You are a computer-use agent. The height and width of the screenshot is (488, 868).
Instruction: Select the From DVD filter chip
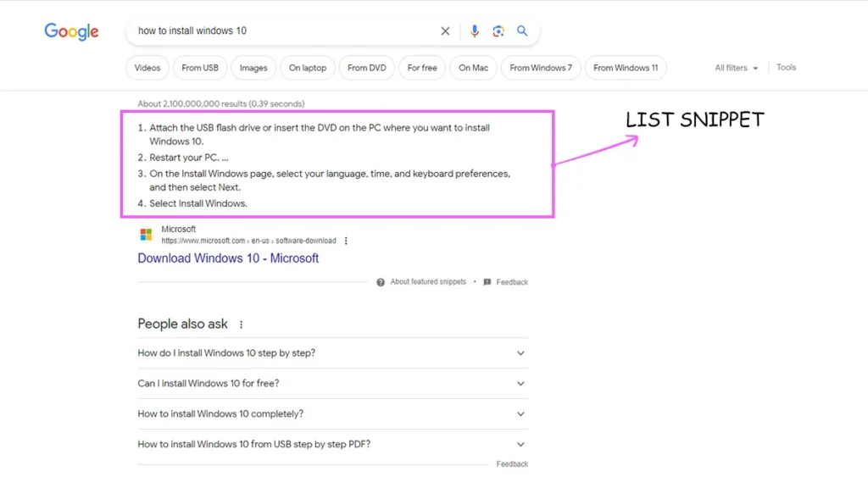click(366, 68)
